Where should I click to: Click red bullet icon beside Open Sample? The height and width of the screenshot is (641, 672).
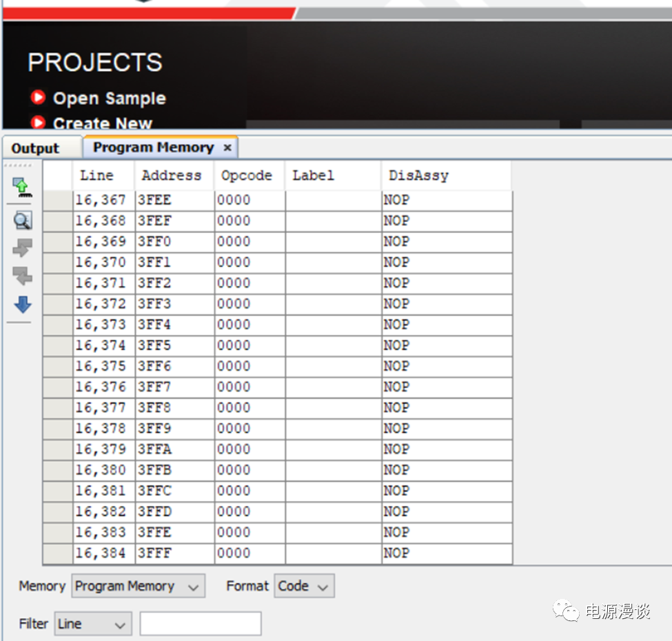[38, 98]
